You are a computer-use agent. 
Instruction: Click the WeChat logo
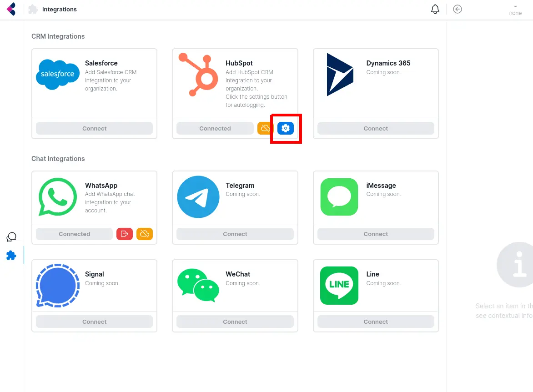(198, 286)
